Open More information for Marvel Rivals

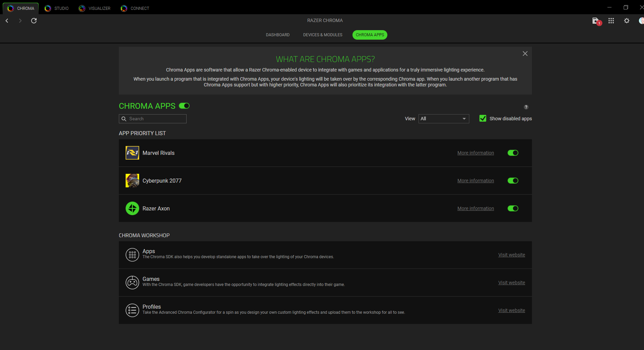[476, 153]
